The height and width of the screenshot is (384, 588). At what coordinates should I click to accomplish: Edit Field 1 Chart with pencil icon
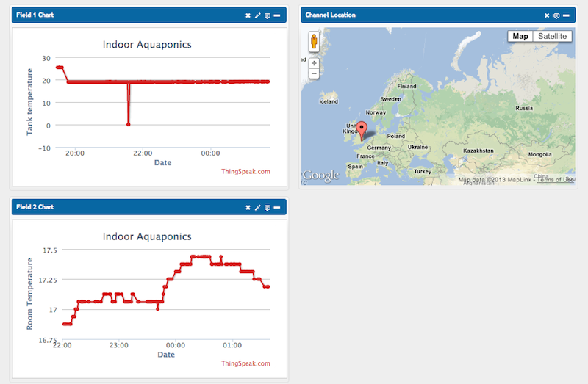coord(257,15)
